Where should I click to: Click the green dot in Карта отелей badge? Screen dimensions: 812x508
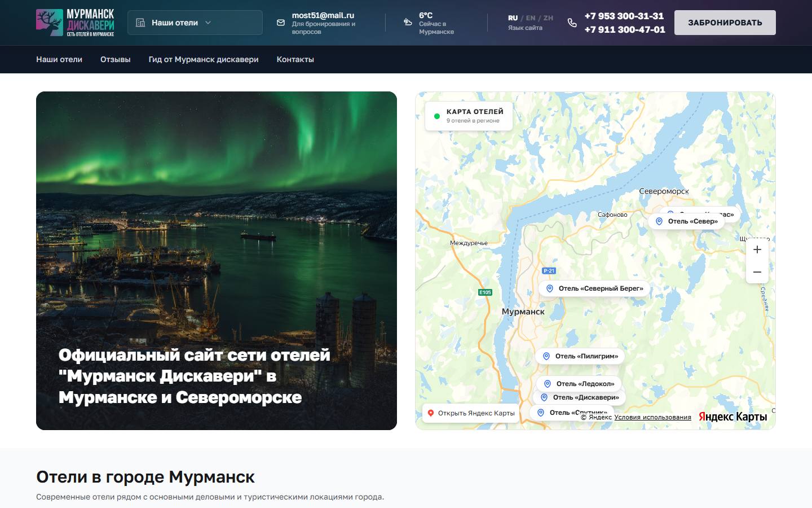coord(436,116)
